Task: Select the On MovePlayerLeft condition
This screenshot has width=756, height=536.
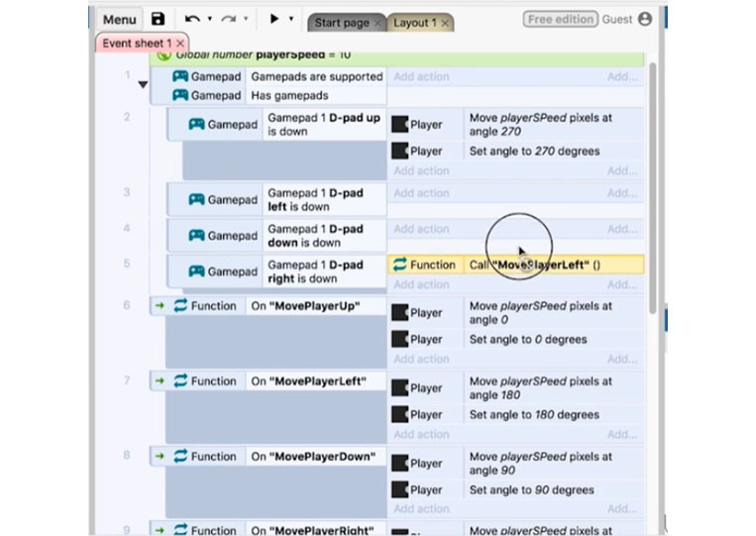Action: [x=316, y=381]
